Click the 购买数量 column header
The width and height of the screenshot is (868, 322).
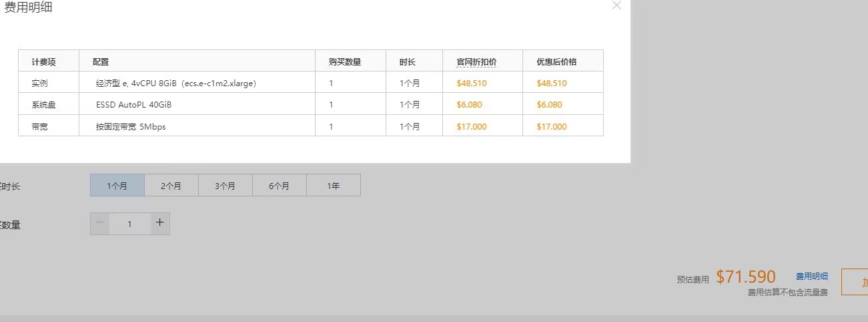[345, 61]
